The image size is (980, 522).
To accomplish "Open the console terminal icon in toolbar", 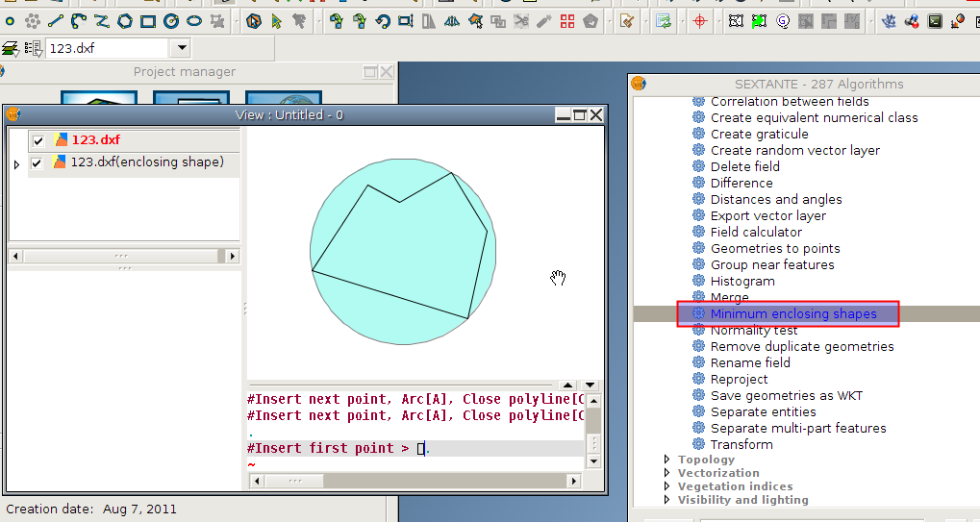I will pos(935,20).
